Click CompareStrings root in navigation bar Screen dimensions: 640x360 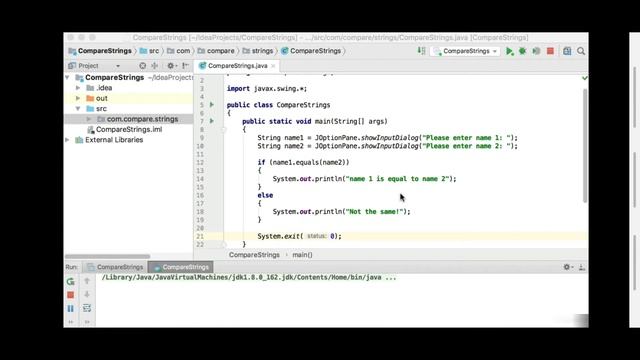point(100,51)
